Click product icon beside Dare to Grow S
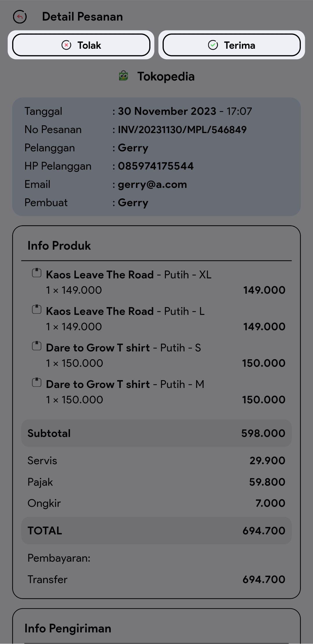The image size is (313, 644). coord(37,346)
